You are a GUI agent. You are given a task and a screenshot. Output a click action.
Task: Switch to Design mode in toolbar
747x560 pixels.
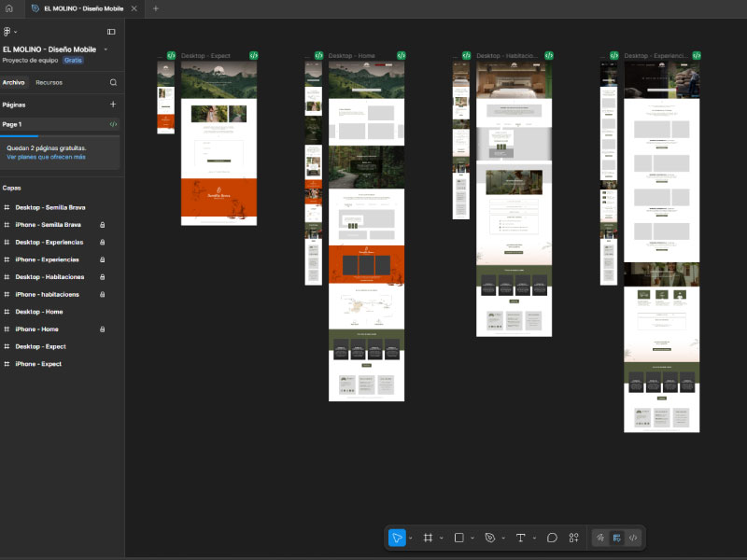click(617, 538)
